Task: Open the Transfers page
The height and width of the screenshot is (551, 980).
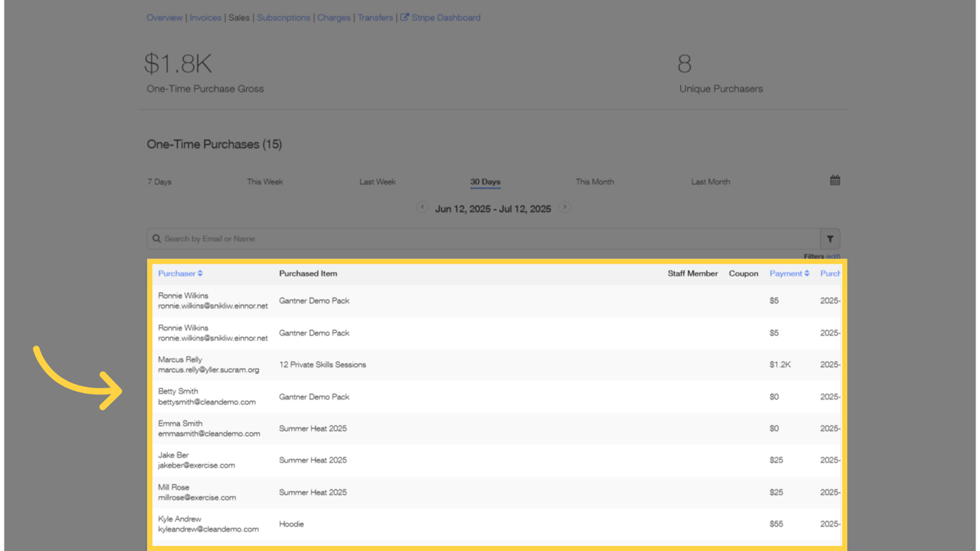Action: pos(375,17)
